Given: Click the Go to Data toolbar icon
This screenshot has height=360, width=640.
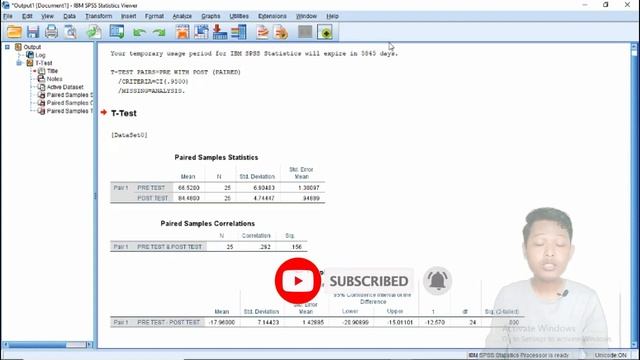Looking at the screenshot, I should 182,32.
